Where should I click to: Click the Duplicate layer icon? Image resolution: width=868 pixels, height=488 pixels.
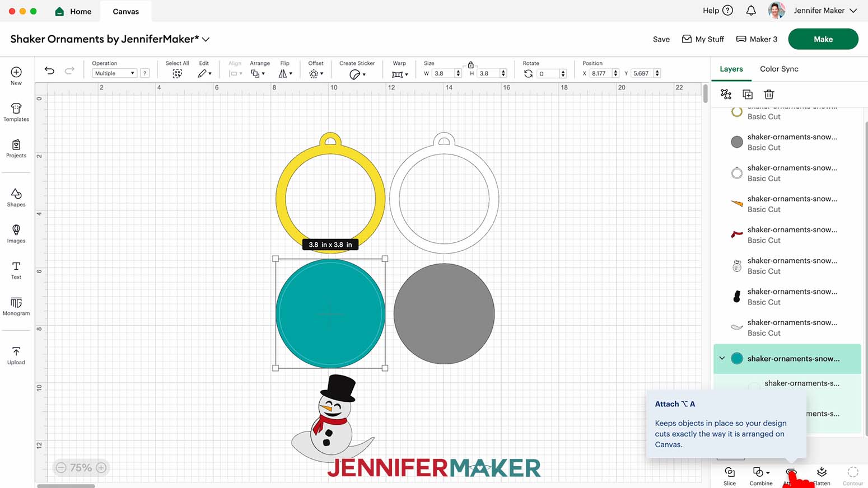747,94
